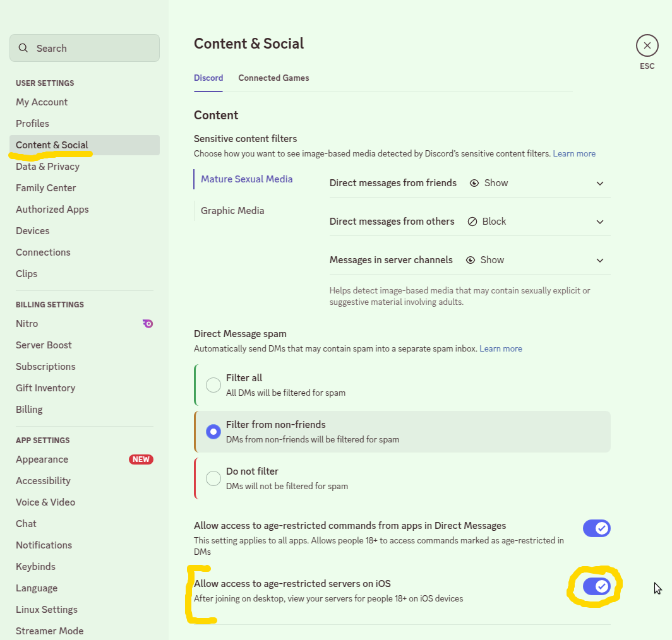This screenshot has width=672, height=640.
Task: Open Learn more link for sensitive content filters
Action: point(574,153)
